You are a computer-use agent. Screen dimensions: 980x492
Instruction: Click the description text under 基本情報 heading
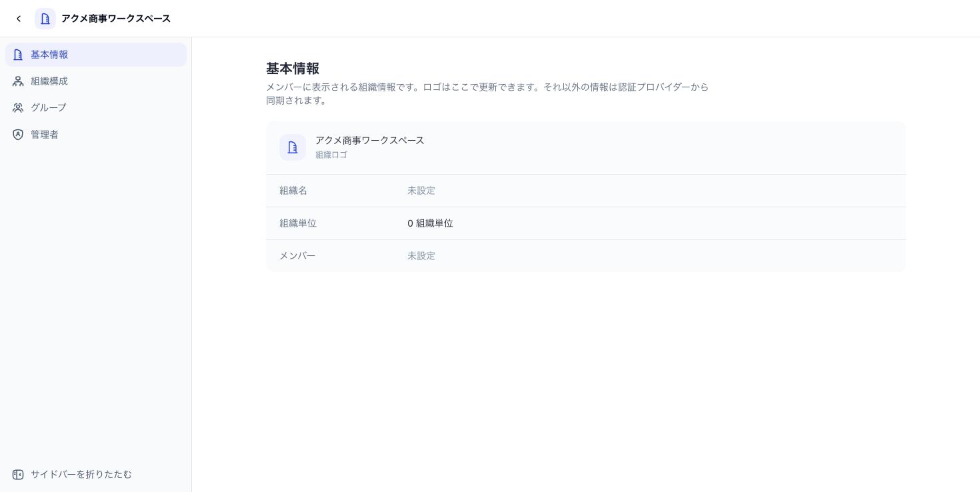(487, 94)
